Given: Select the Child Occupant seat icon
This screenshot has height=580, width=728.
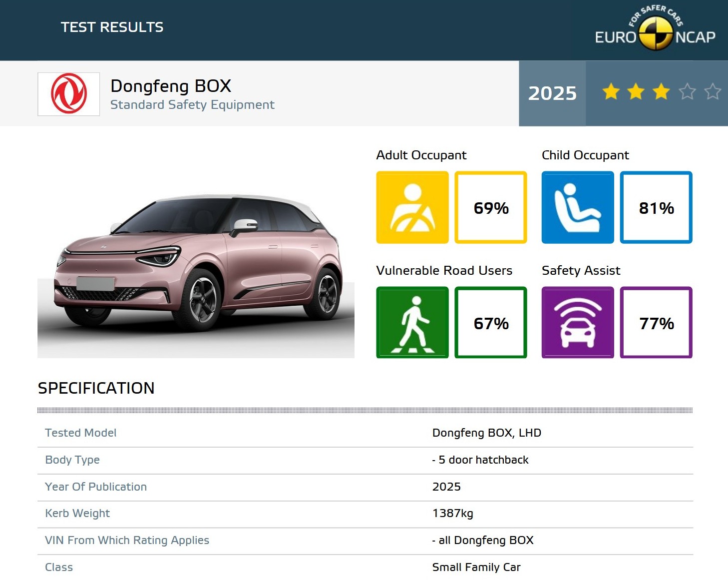Looking at the screenshot, I should point(578,207).
